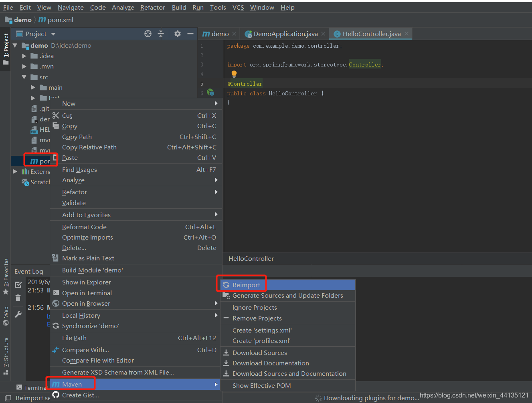Collapse the src folder

coord(24,77)
